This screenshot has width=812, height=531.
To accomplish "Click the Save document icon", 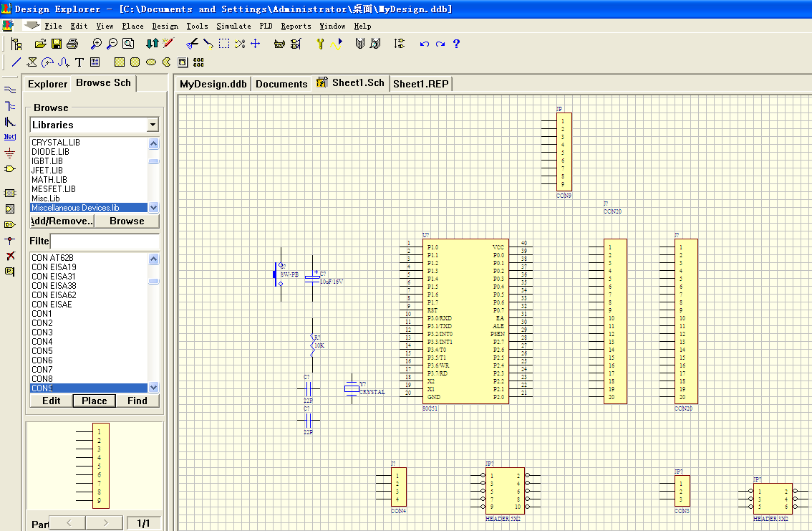I will coord(56,44).
